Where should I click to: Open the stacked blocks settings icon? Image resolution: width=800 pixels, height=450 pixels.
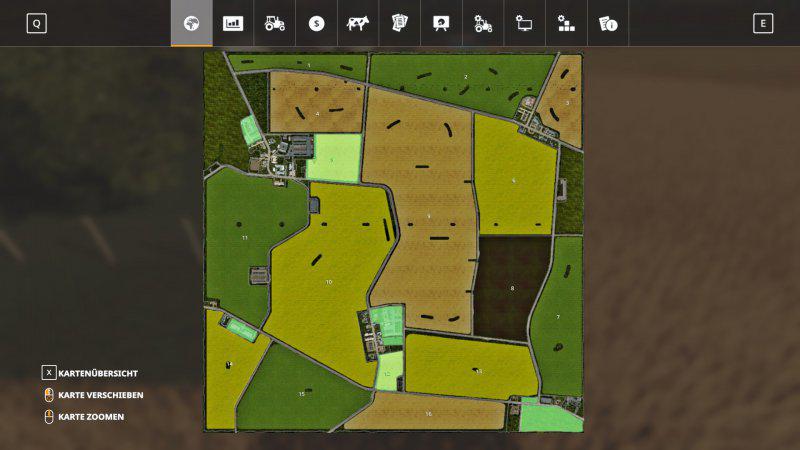pos(566,23)
